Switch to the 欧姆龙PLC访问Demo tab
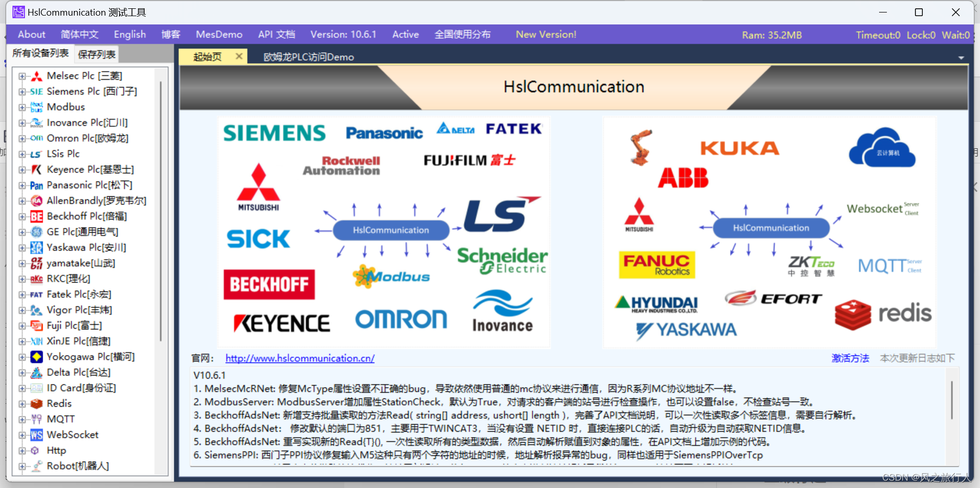Viewport: 980px width, 488px height. pos(308,57)
